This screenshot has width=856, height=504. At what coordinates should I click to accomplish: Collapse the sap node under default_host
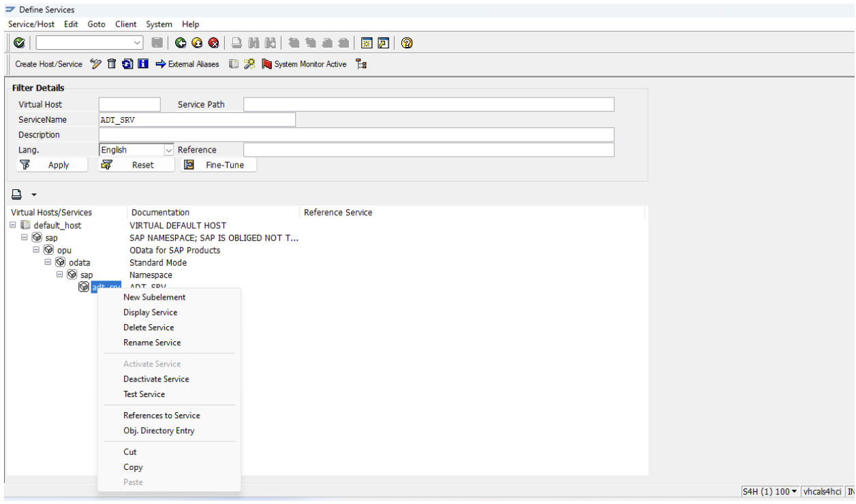coord(25,238)
